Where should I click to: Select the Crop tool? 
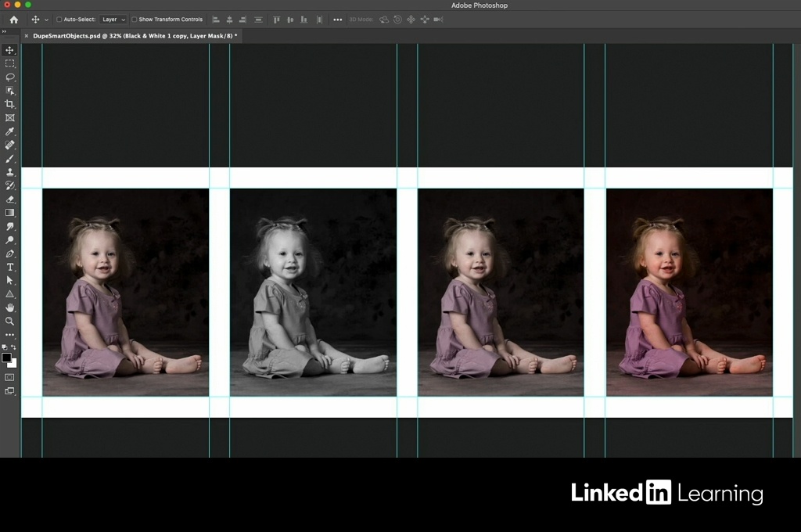click(10, 104)
